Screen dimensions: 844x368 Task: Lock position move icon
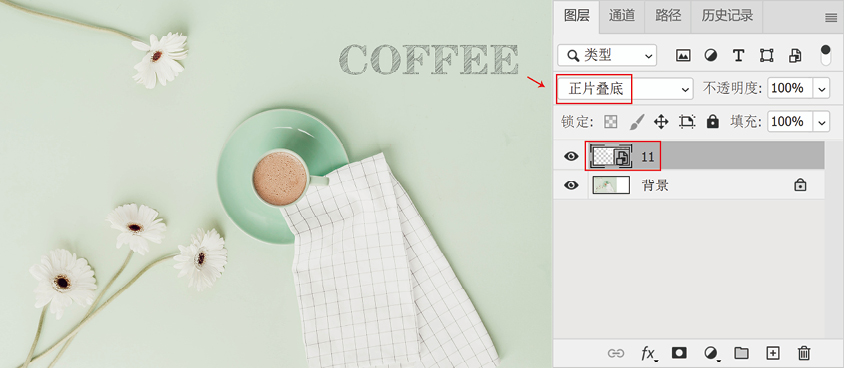click(x=661, y=122)
